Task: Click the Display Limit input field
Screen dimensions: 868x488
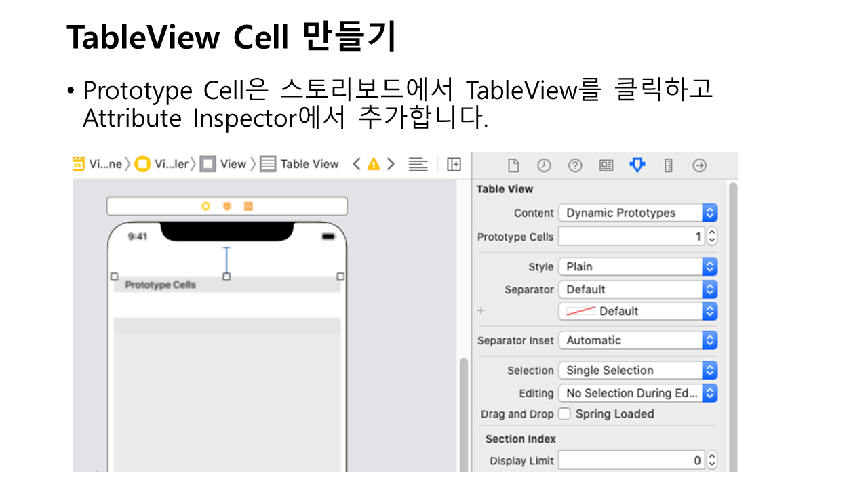Action: click(631, 461)
